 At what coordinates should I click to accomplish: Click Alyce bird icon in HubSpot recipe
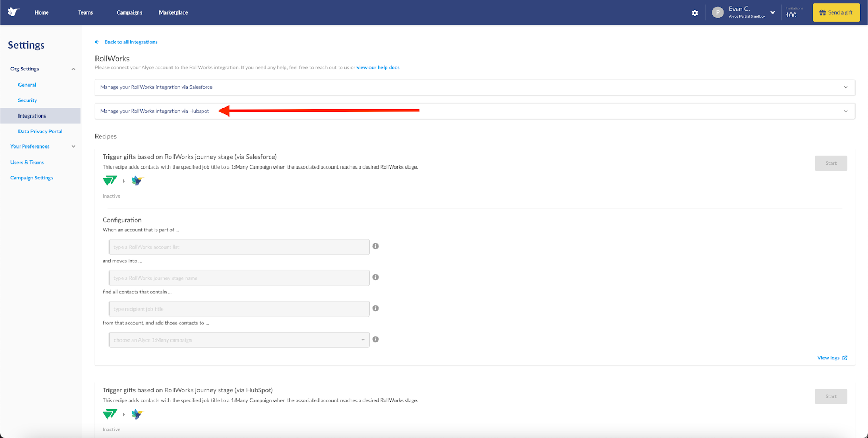(x=138, y=414)
